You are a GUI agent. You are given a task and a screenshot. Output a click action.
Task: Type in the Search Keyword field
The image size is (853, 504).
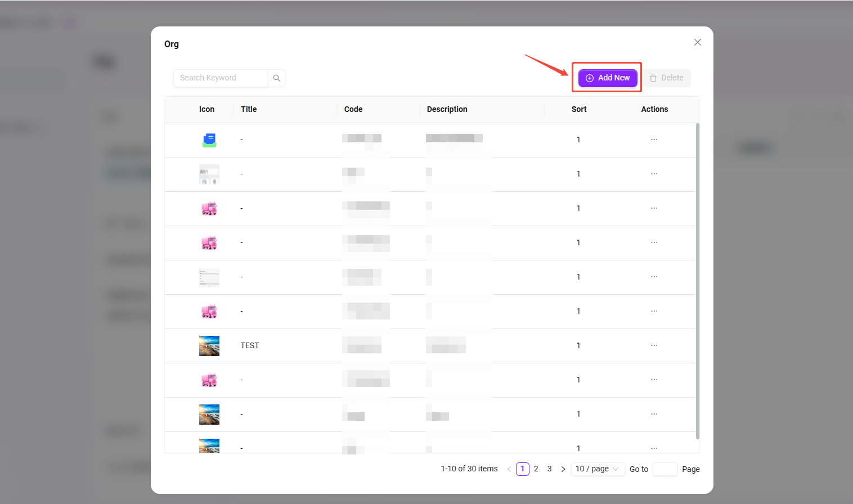pos(221,78)
